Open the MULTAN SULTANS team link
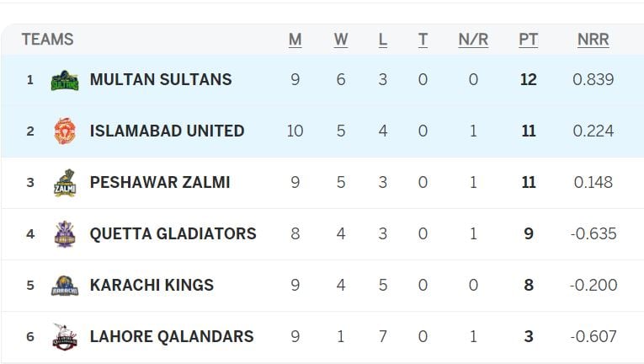Viewport: 644px width, 364px height. (160, 80)
